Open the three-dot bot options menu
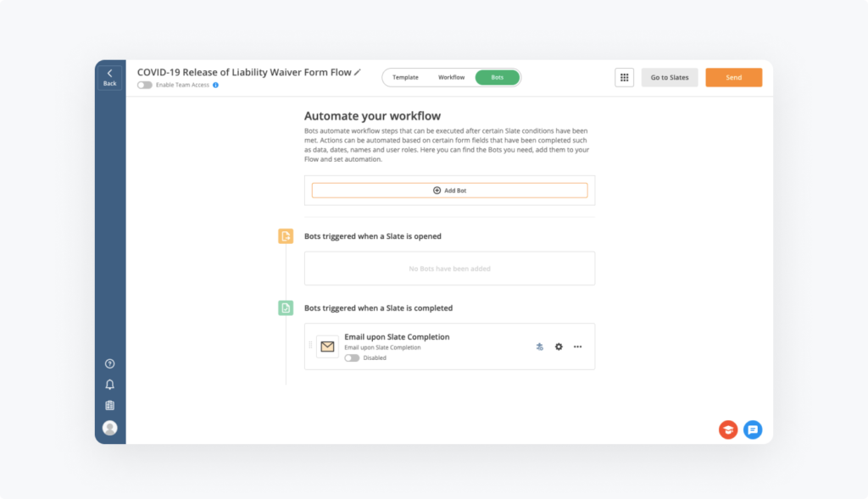Screen dimensions: 868x499 click(578, 347)
